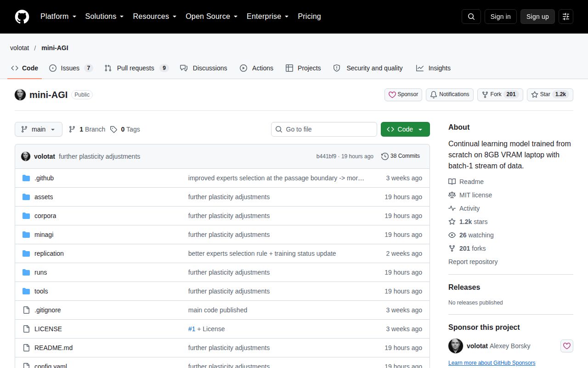Expand the Platform menu

pos(58,17)
